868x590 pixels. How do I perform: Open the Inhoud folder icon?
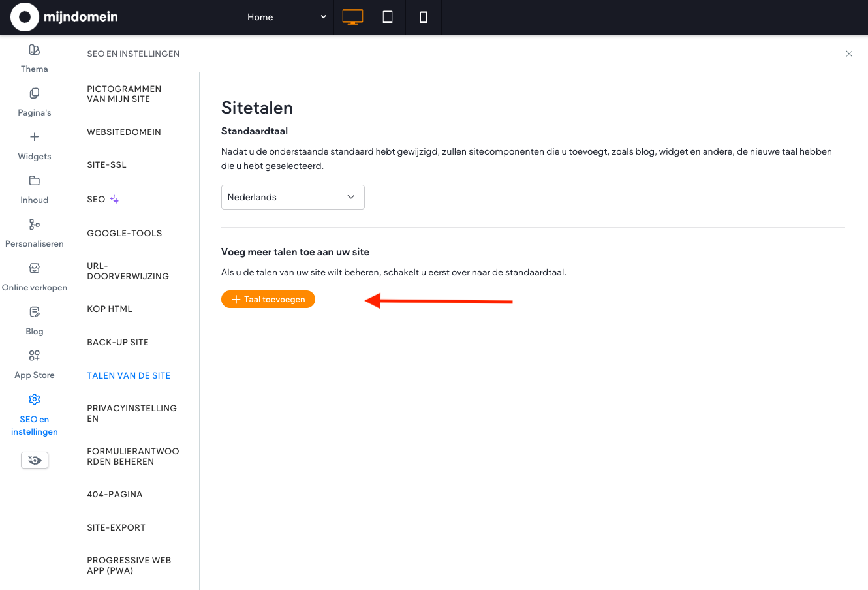35,181
